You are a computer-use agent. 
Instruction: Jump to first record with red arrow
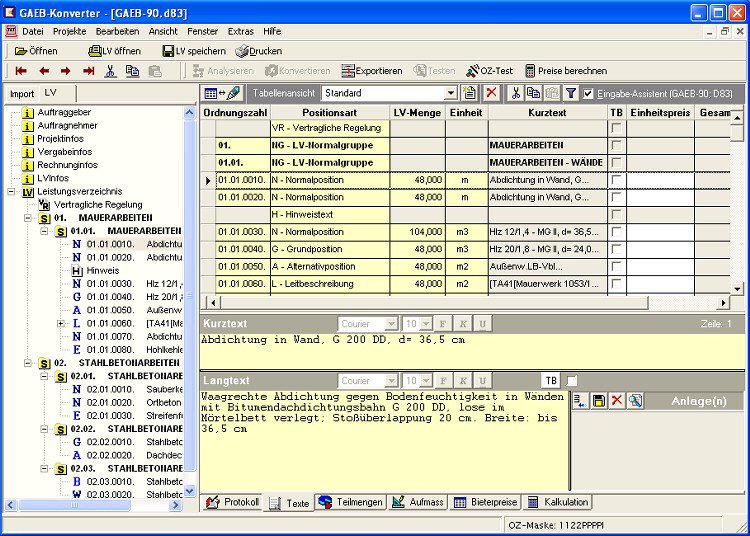tap(21, 71)
